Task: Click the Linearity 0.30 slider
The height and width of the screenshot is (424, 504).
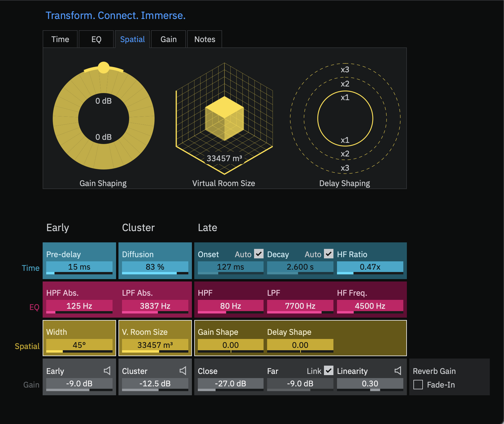Action: 370,384
